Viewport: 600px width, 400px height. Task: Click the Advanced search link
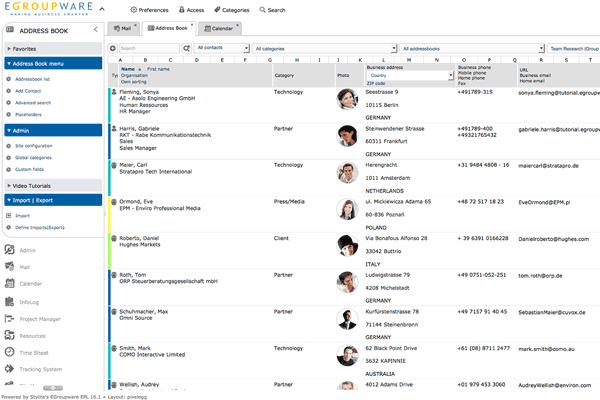coord(33,102)
